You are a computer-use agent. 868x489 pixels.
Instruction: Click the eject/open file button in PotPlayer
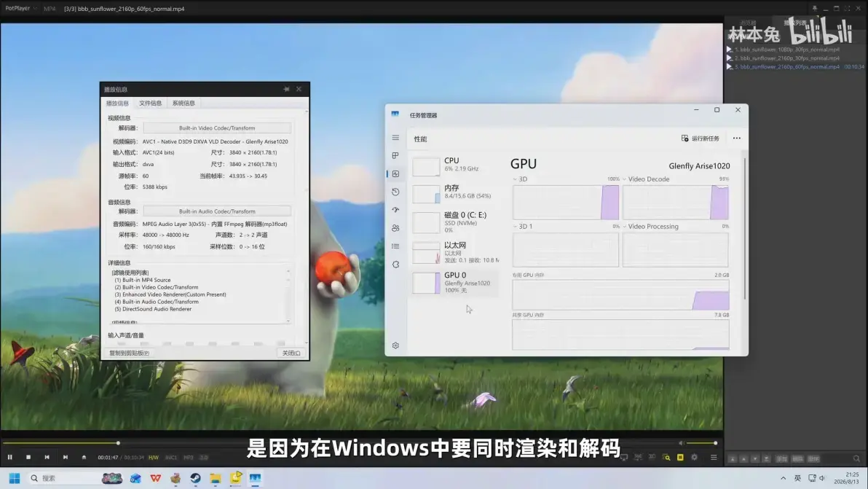coord(84,458)
